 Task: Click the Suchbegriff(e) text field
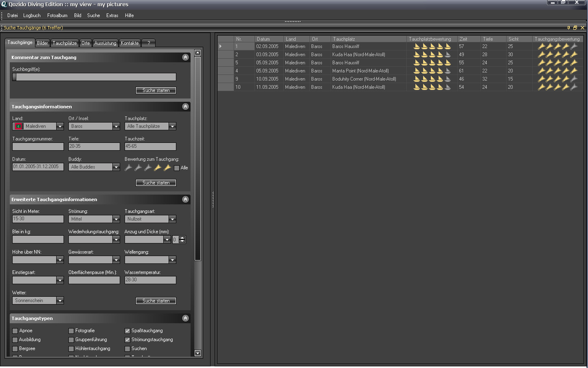click(x=96, y=77)
